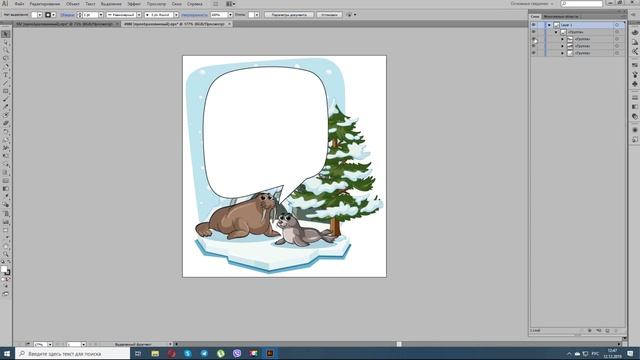Select the Paintbrush tool

(5, 99)
